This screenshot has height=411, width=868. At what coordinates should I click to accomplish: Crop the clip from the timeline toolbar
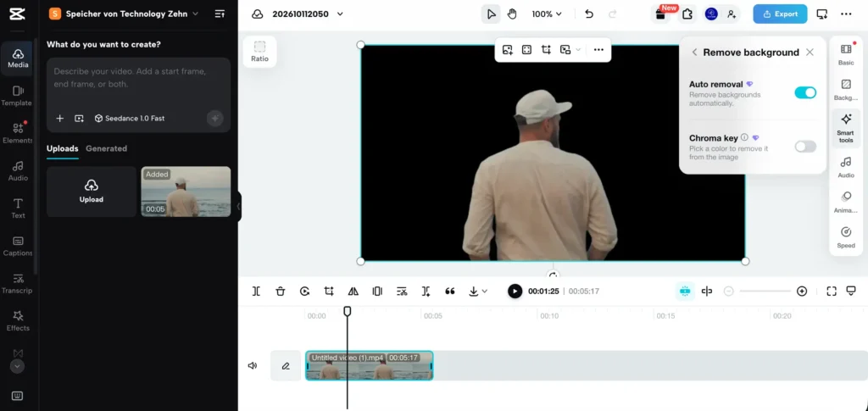coord(329,291)
